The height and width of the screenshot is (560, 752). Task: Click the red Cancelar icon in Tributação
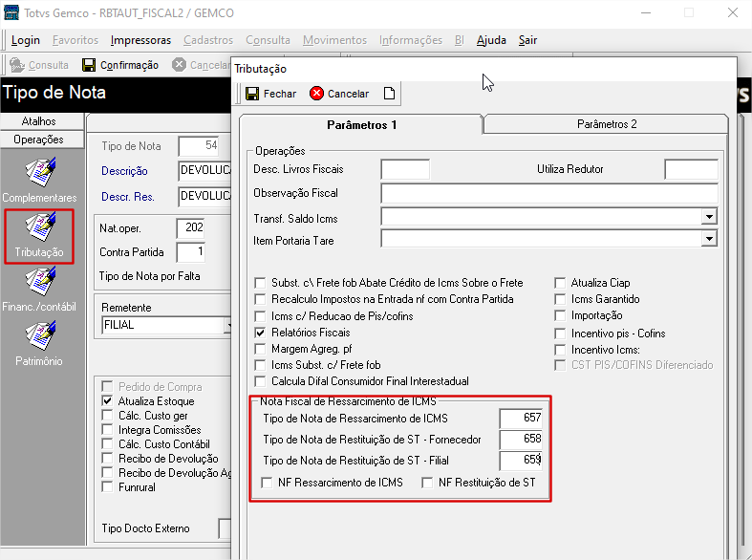pyautogui.click(x=316, y=94)
